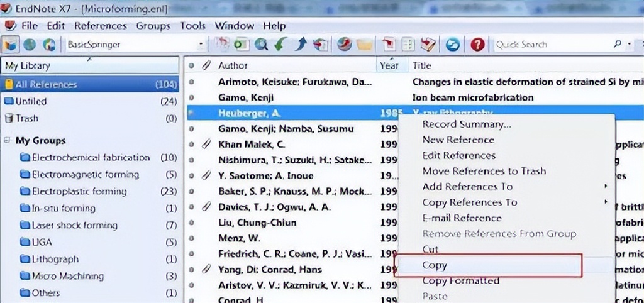This screenshot has width=644, height=303.
Task: Click paperclip icon in Y. Saotome row
Action: tap(206, 176)
